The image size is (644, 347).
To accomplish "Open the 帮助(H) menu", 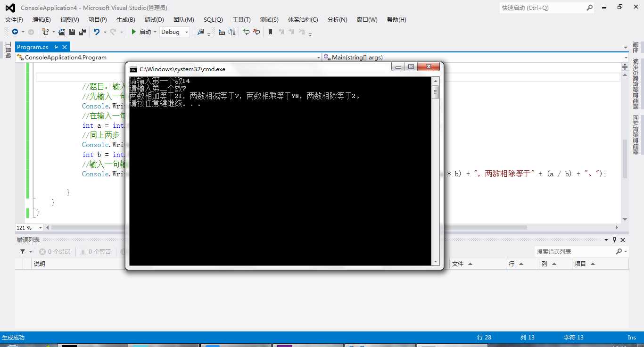I will pyautogui.click(x=396, y=19).
